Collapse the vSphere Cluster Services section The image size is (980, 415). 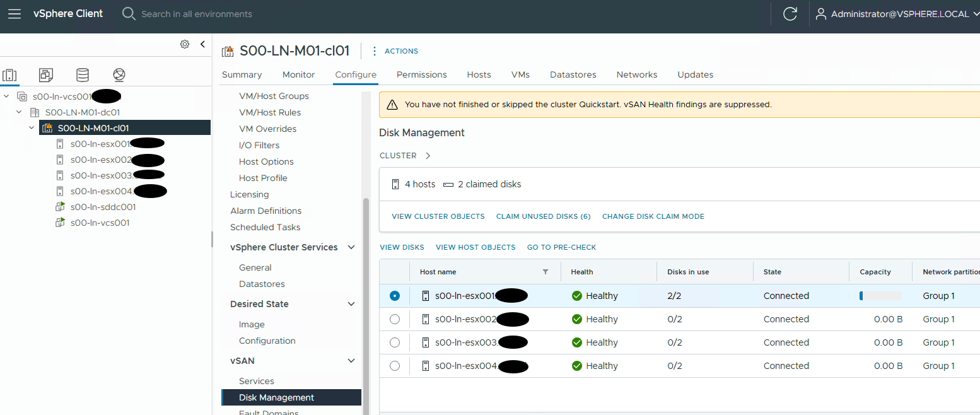(x=351, y=247)
